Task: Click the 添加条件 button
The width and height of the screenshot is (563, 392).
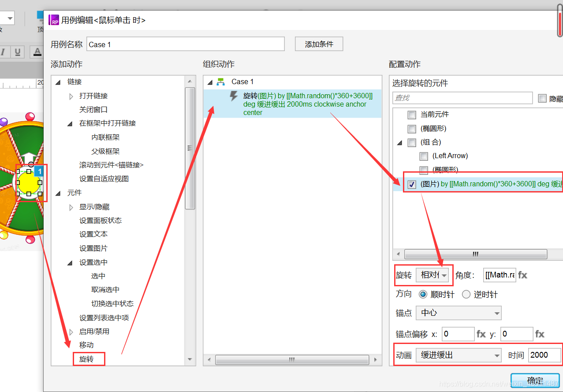Action: point(319,44)
